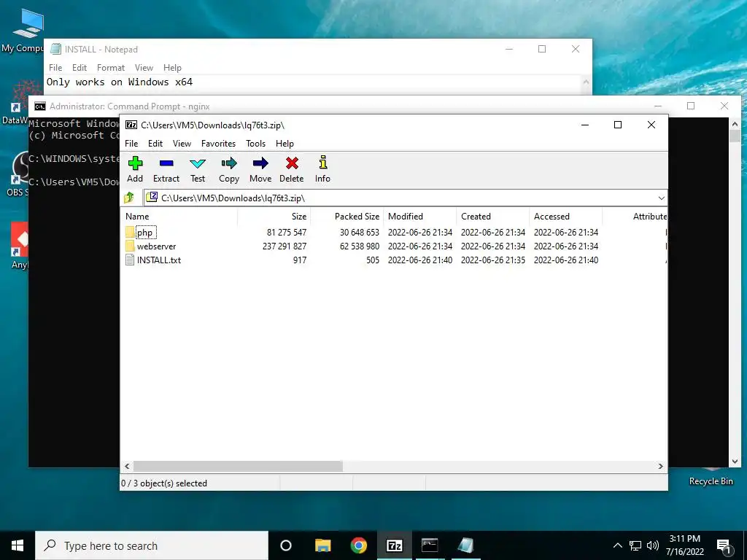The height and width of the screenshot is (560, 747).
Task: Open the 7-Zip Help menu
Action: click(285, 144)
